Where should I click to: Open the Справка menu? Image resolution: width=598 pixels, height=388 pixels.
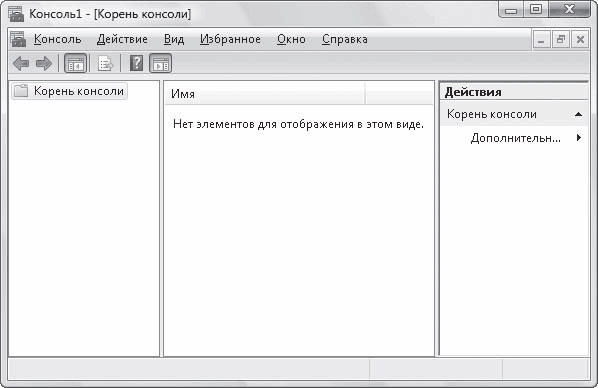pyautogui.click(x=345, y=39)
